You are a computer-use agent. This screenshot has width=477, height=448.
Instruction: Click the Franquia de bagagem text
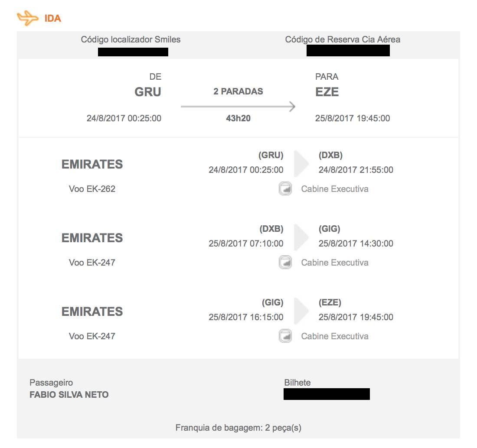[x=238, y=428]
